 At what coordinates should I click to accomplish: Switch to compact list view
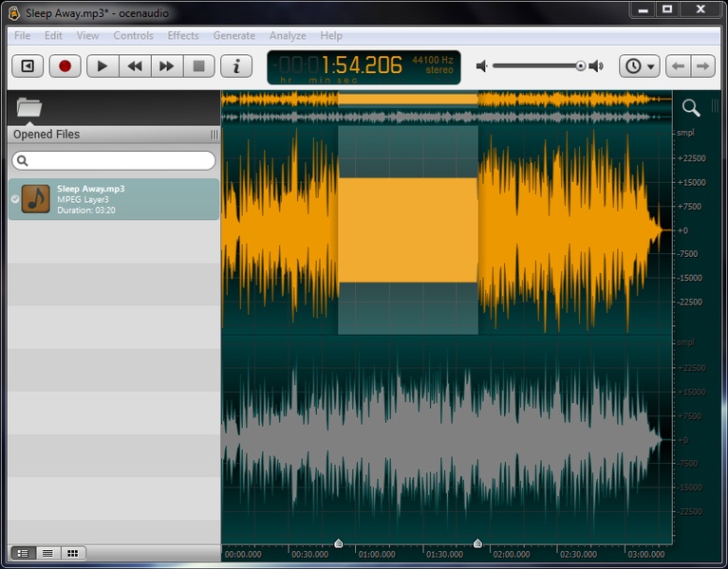[x=47, y=553]
